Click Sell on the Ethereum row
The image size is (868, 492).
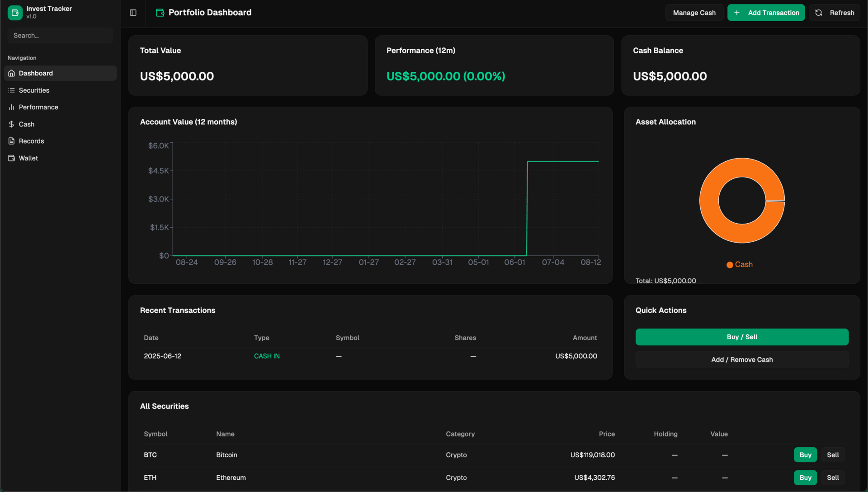click(833, 478)
